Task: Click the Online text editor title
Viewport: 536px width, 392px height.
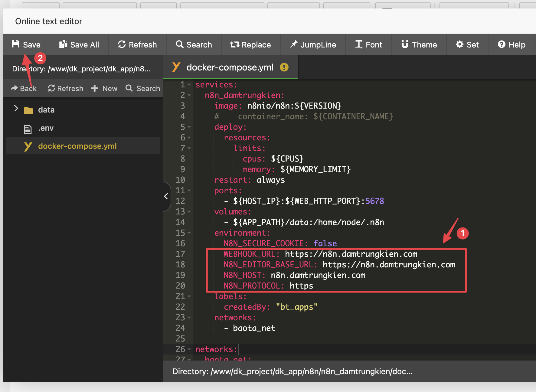Action: click(x=49, y=21)
